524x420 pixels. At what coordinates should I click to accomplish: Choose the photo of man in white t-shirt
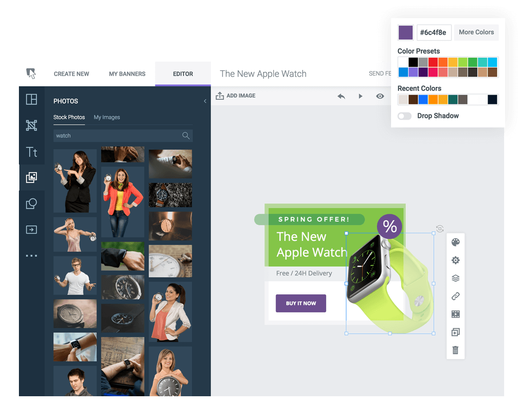click(x=75, y=275)
